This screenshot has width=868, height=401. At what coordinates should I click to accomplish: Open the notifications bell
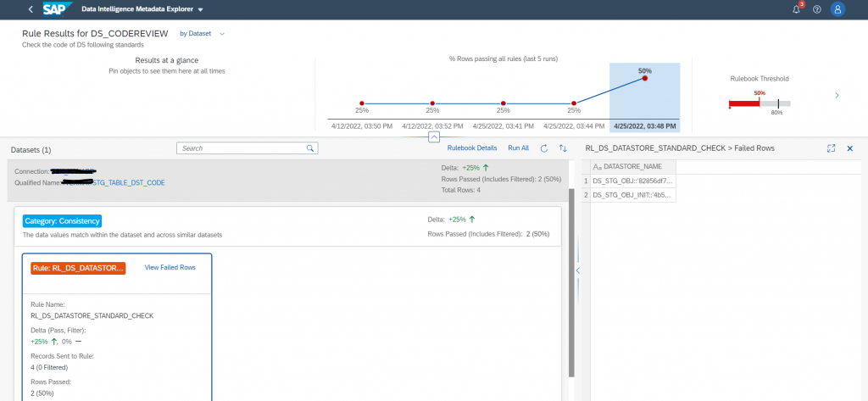(x=797, y=9)
